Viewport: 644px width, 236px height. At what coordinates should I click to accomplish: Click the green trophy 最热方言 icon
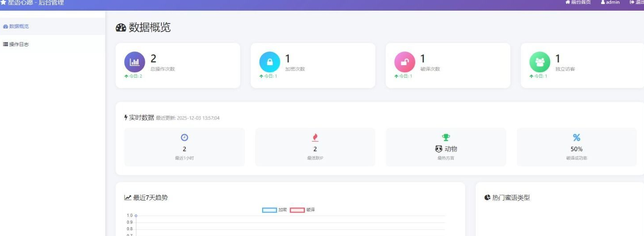[446, 138]
